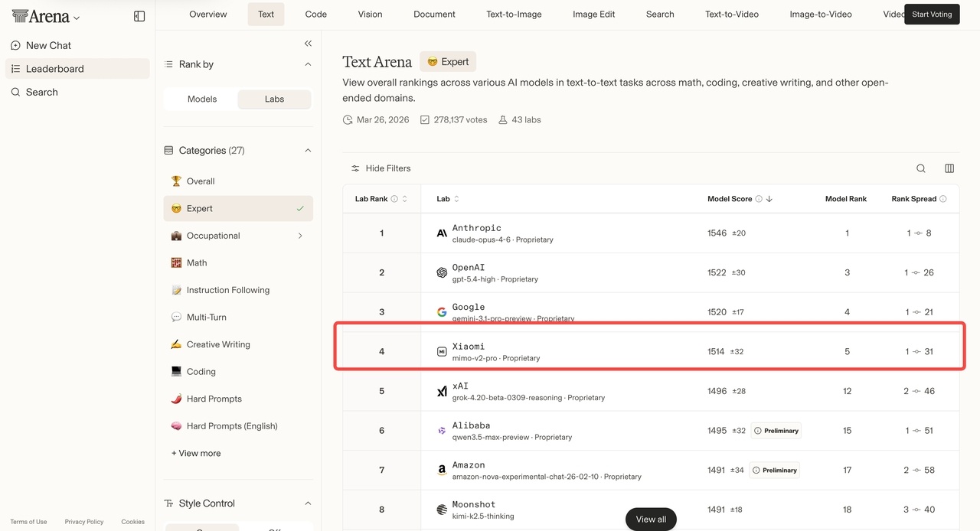Click Hide Filters
The width and height of the screenshot is (980, 531).
pyautogui.click(x=381, y=168)
